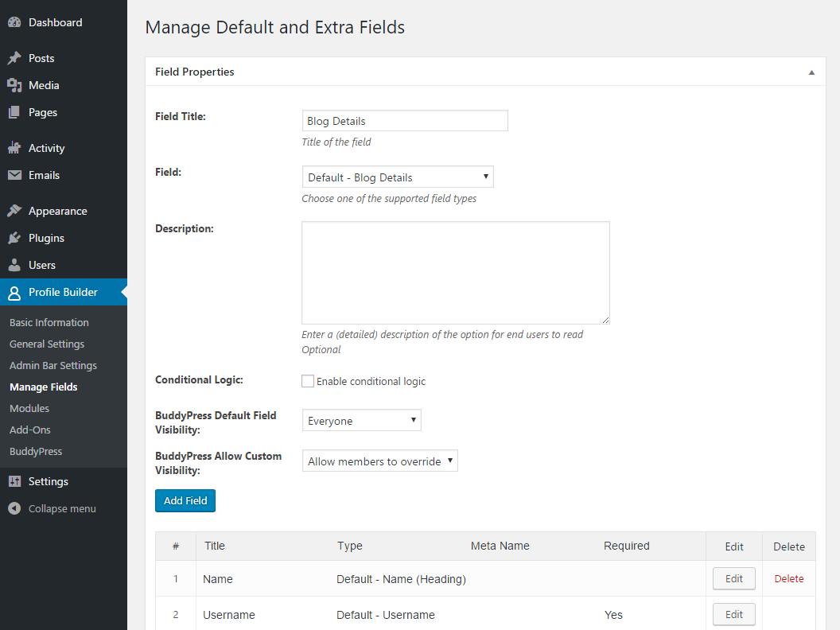
Task: Click the Media icon in sidebar
Action: pyautogui.click(x=14, y=85)
